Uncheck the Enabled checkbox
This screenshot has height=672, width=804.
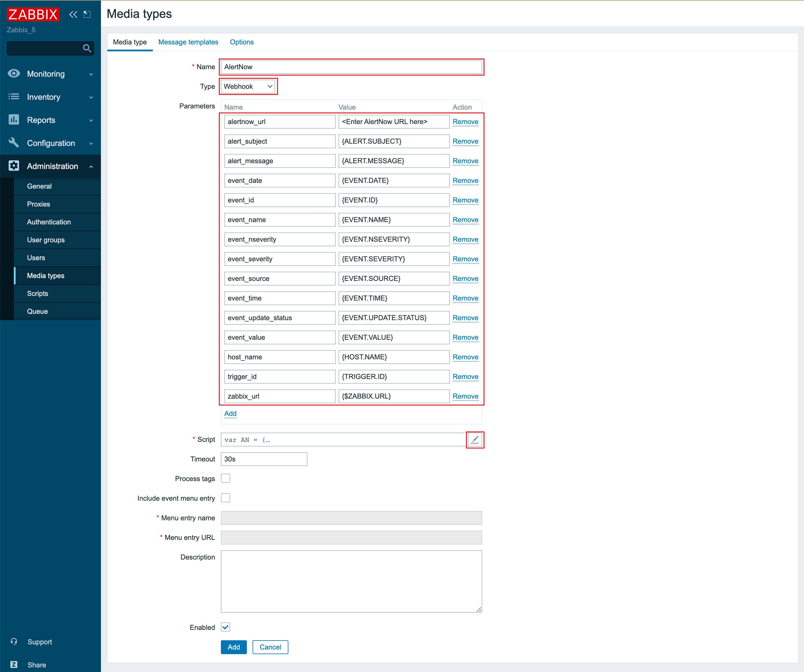[226, 627]
